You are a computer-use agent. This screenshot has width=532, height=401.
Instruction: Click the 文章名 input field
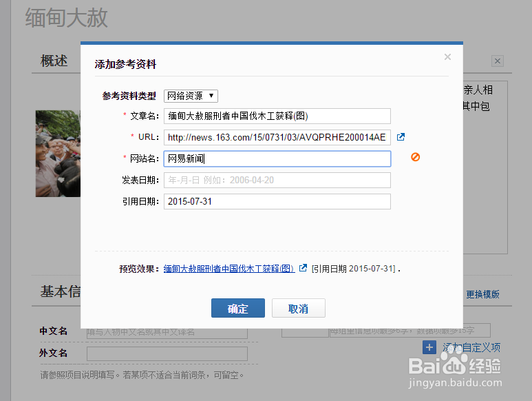point(277,116)
